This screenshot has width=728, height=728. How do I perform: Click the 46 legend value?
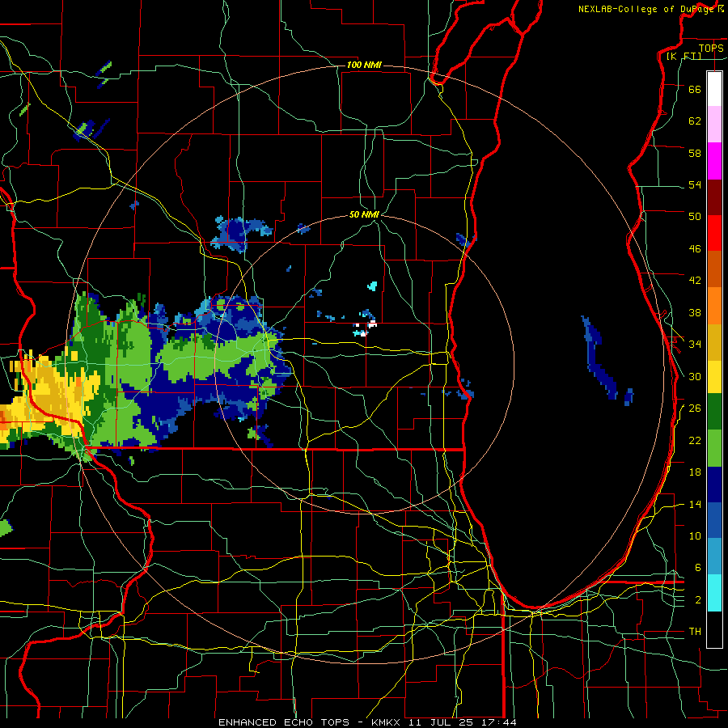click(695, 249)
